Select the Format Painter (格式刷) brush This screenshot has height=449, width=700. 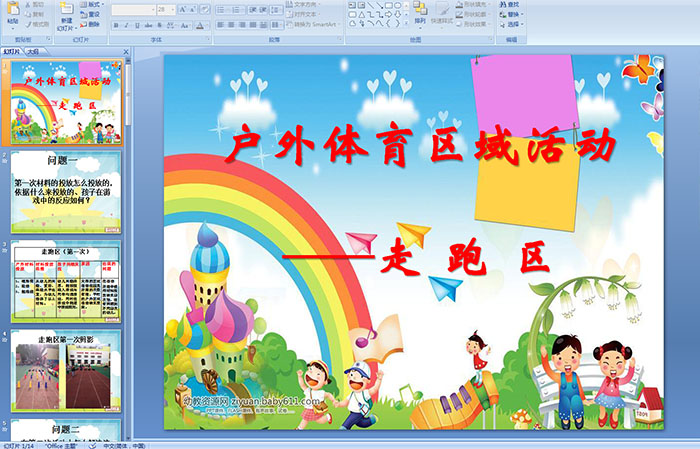28,24
